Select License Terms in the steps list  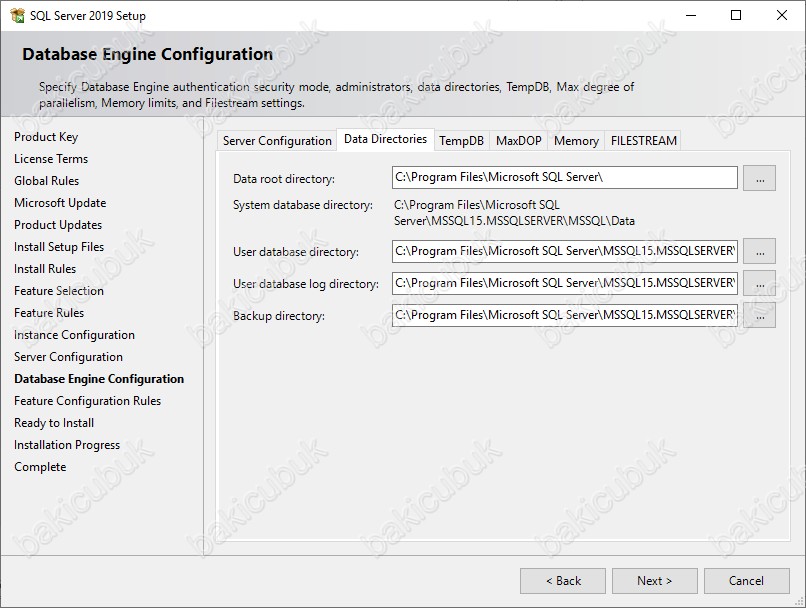point(51,159)
